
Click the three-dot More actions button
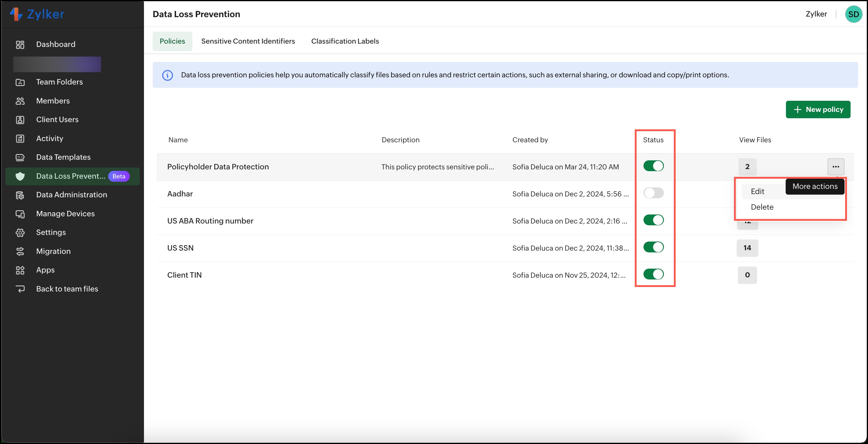tap(835, 167)
